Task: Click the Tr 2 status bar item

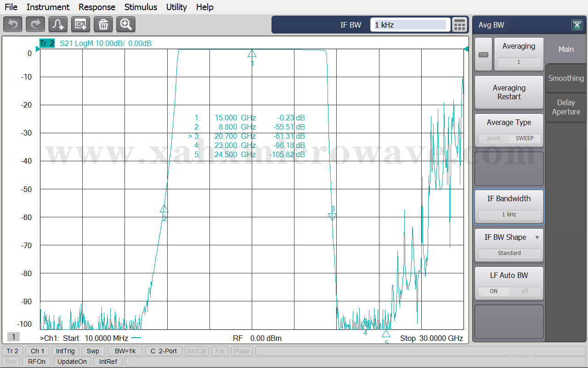Action: (x=12, y=351)
